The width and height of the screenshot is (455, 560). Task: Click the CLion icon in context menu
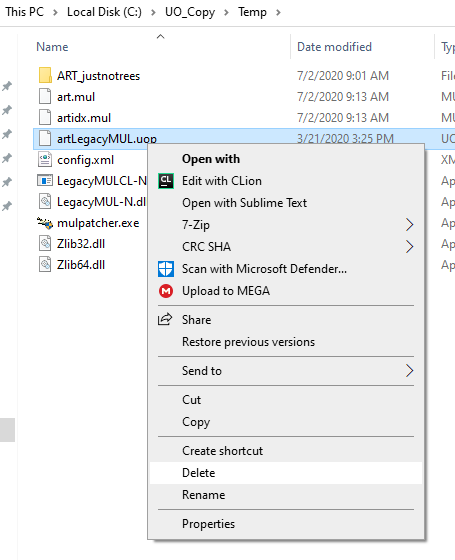[x=166, y=181]
